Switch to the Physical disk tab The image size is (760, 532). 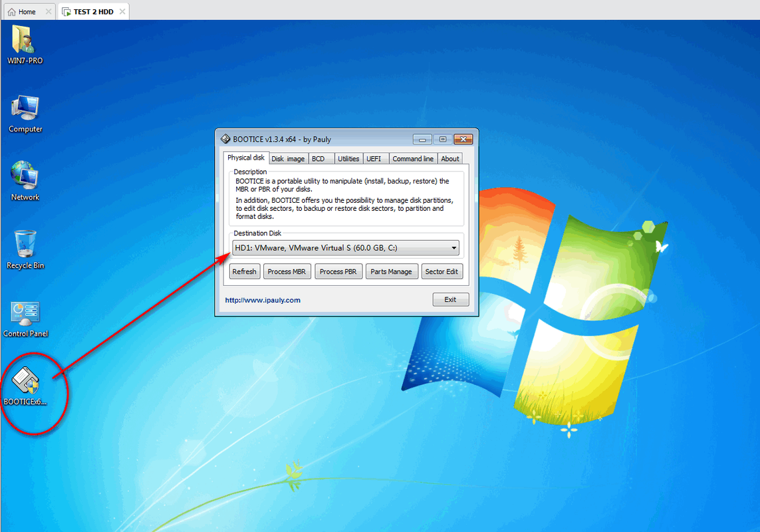tap(246, 158)
